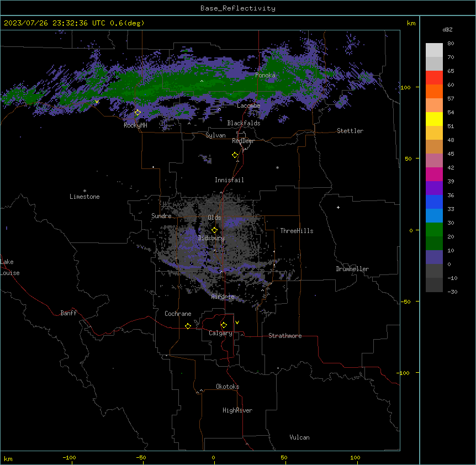Click the Okotoks label
The width and height of the screenshot is (476, 465).
(228, 387)
